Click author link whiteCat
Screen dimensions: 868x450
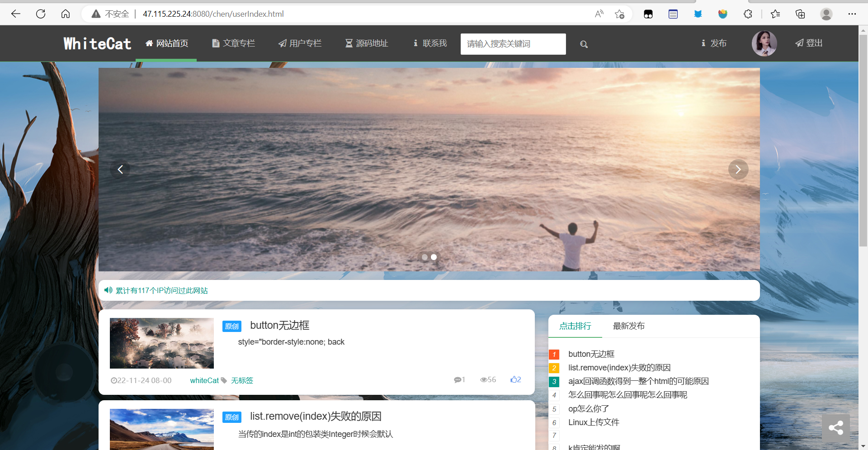click(204, 380)
